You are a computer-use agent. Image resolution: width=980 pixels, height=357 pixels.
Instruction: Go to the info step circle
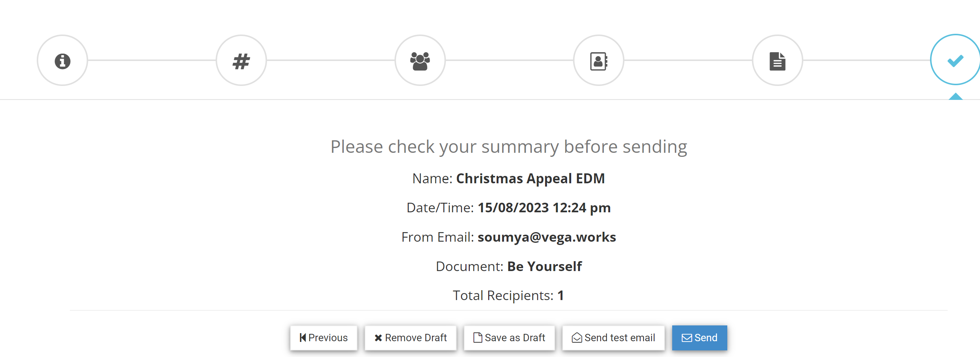pyautogui.click(x=62, y=61)
